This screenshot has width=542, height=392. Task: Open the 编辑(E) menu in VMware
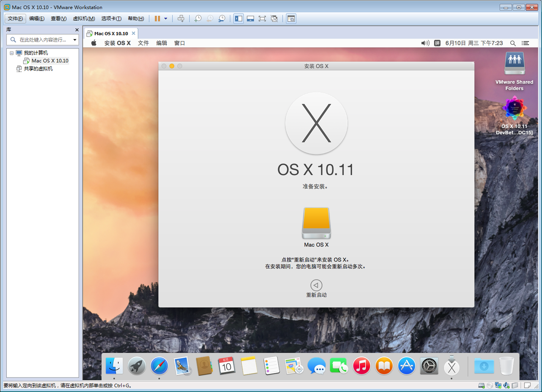[x=37, y=19]
